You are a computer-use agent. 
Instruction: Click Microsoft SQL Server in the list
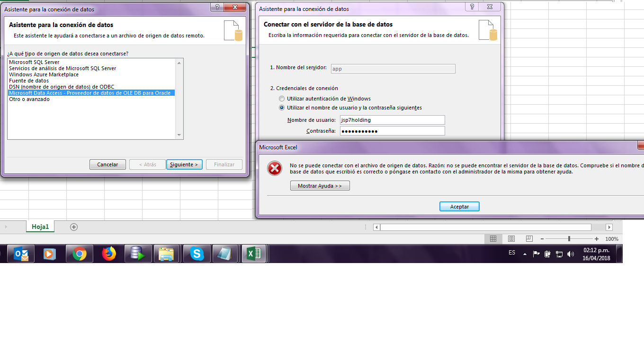[92, 62]
